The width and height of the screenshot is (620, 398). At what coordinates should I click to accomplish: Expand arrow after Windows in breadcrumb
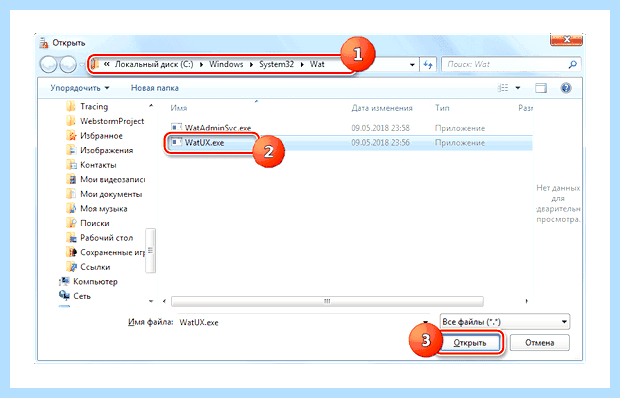tap(251, 64)
